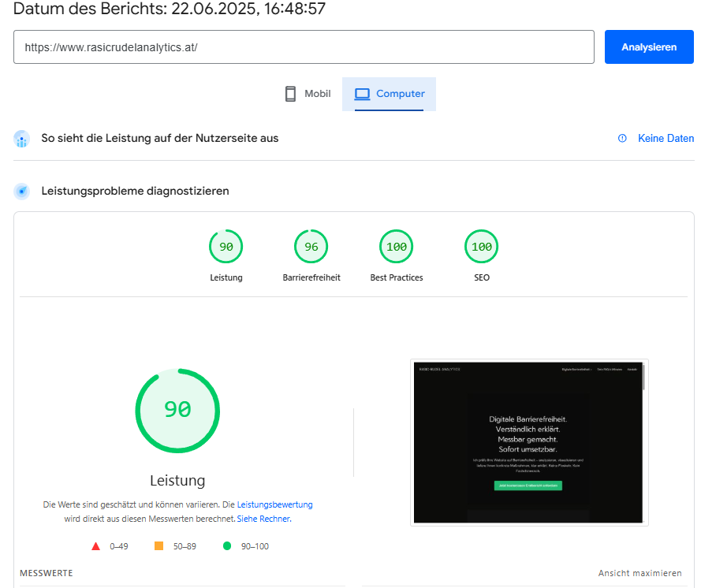
Task: Click Ansicht maximieren
Action: [639, 573]
